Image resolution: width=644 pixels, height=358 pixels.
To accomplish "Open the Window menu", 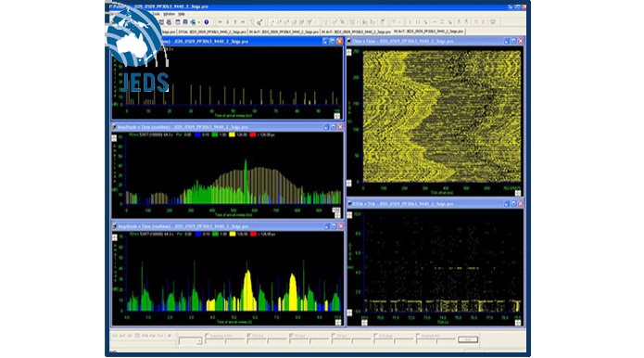I will click(170, 14).
